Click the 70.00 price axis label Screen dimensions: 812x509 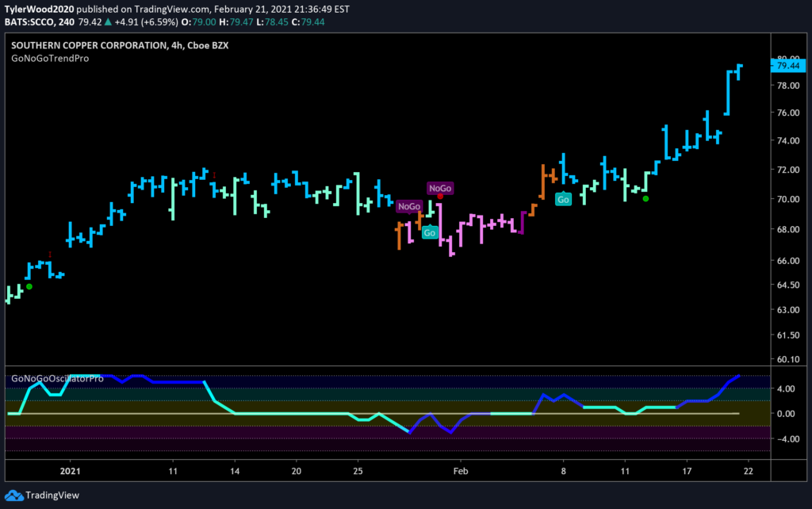coord(788,199)
